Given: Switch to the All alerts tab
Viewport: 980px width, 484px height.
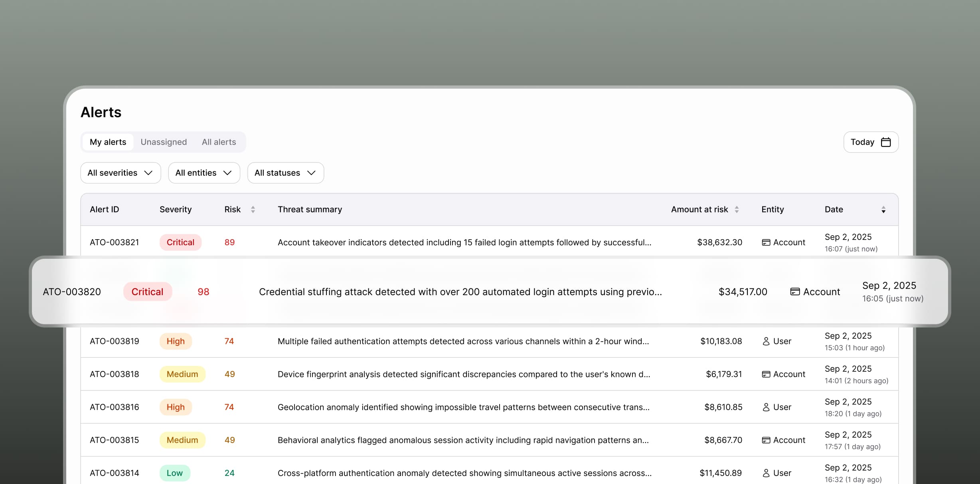Looking at the screenshot, I should (219, 142).
